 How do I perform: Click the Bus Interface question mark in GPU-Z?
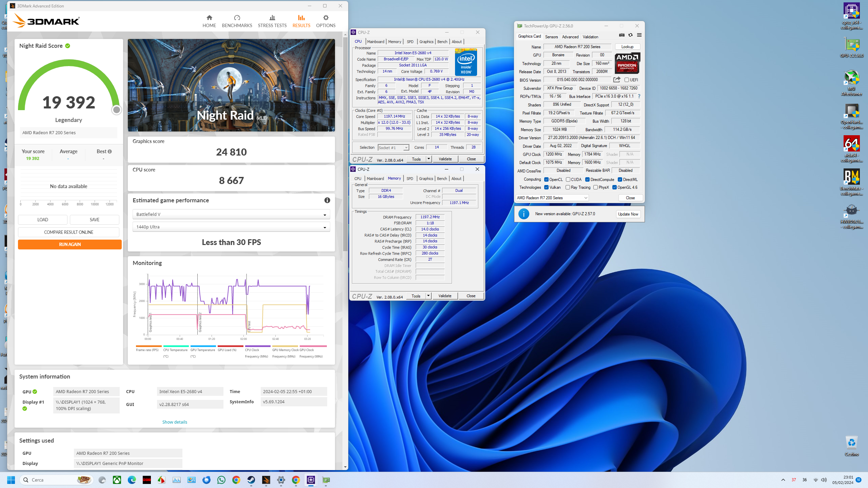tap(639, 96)
